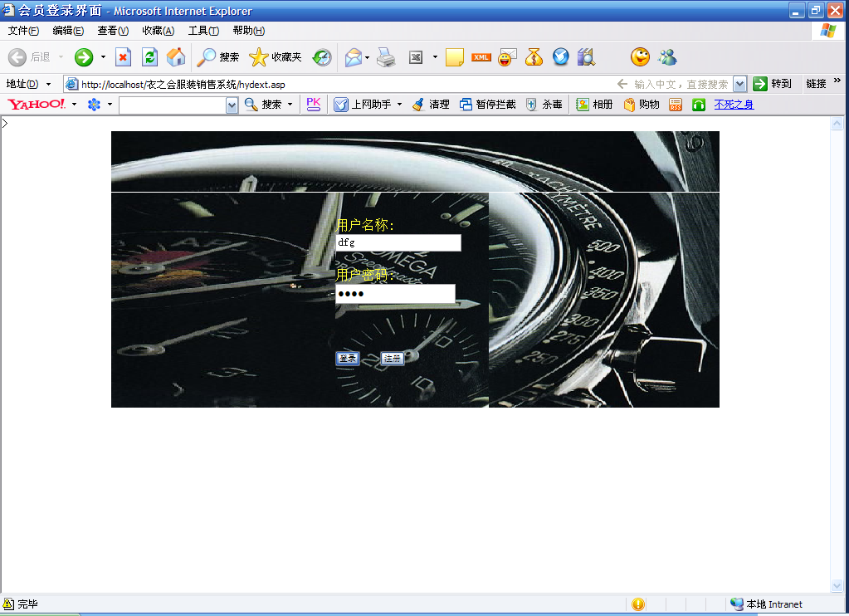Expand the Yahoo logo dropdown arrow

click(74, 104)
